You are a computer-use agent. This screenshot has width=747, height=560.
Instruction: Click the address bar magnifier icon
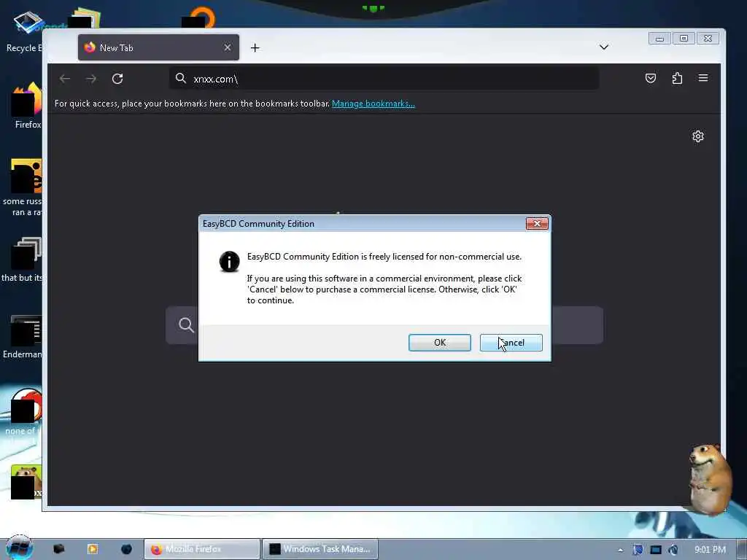[181, 78]
